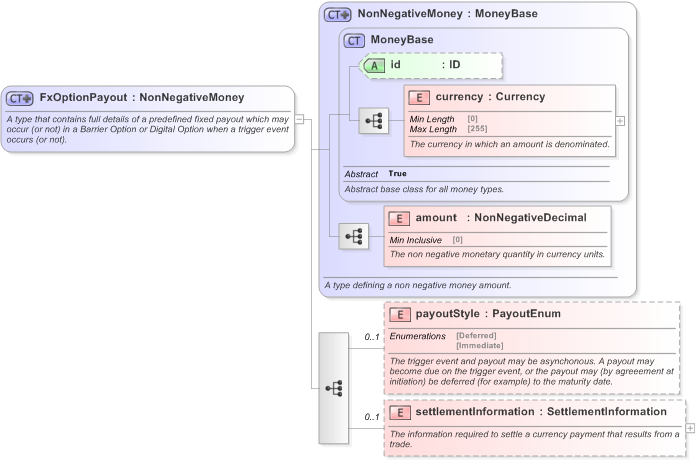Click the [Deferred] enumeration value
The width and height of the screenshot is (695, 462).
point(476,336)
